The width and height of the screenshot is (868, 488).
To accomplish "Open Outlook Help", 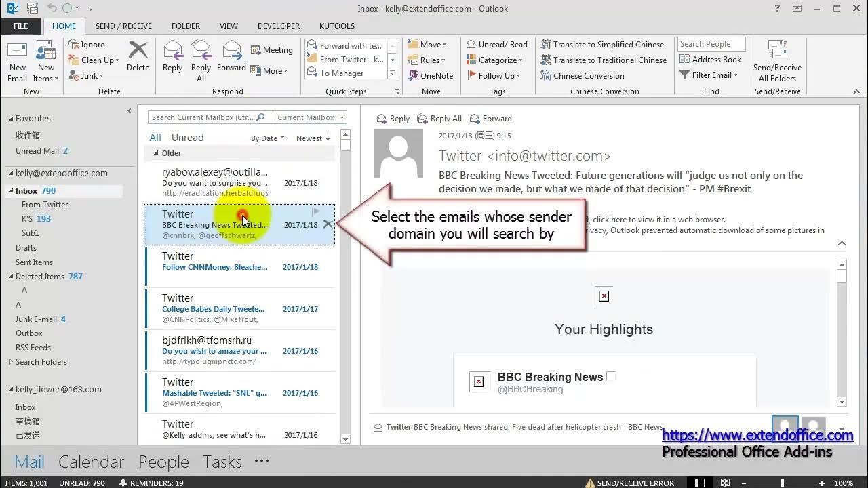I will (778, 9).
